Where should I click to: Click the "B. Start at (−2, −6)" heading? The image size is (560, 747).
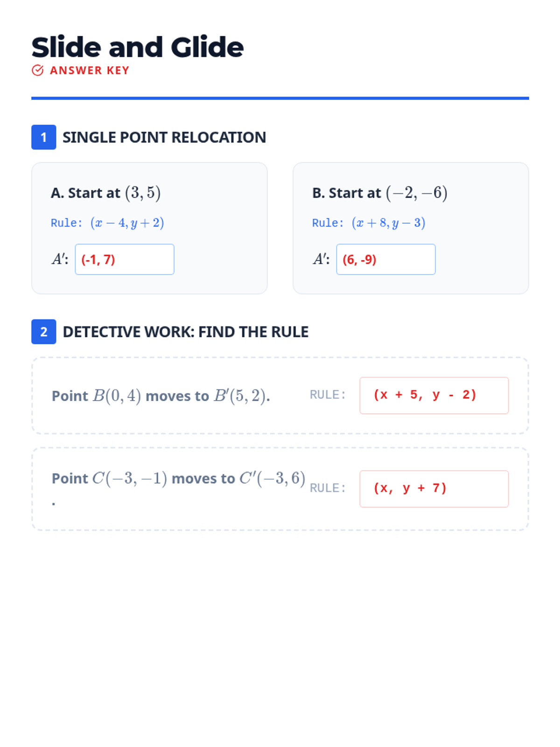[380, 193]
